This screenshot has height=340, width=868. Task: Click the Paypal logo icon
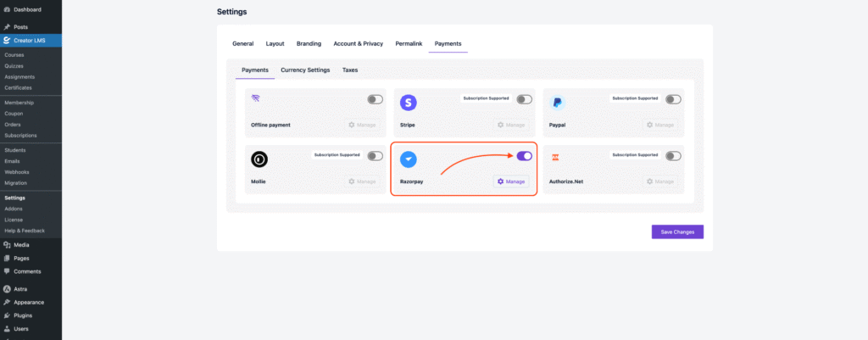pos(558,103)
